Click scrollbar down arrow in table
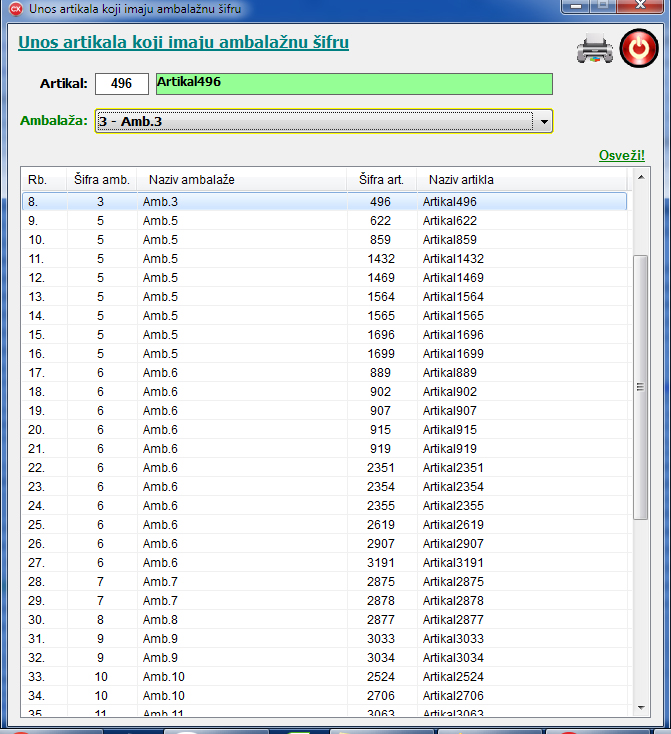The image size is (671, 734). pyautogui.click(x=641, y=707)
